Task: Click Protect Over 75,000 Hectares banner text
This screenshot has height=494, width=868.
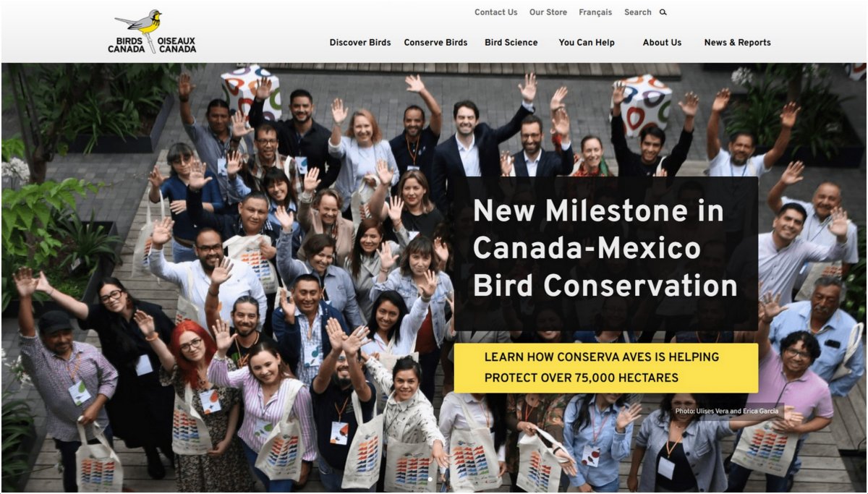Action: 582,378
